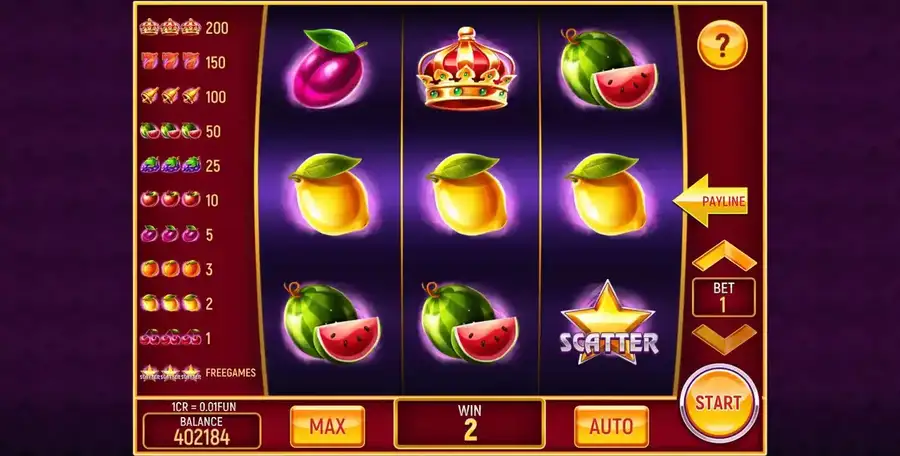The width and height of the screenshot is (900, 456).
Task: Click the right reel lemon symbol
Action: (x=607, y=194)
